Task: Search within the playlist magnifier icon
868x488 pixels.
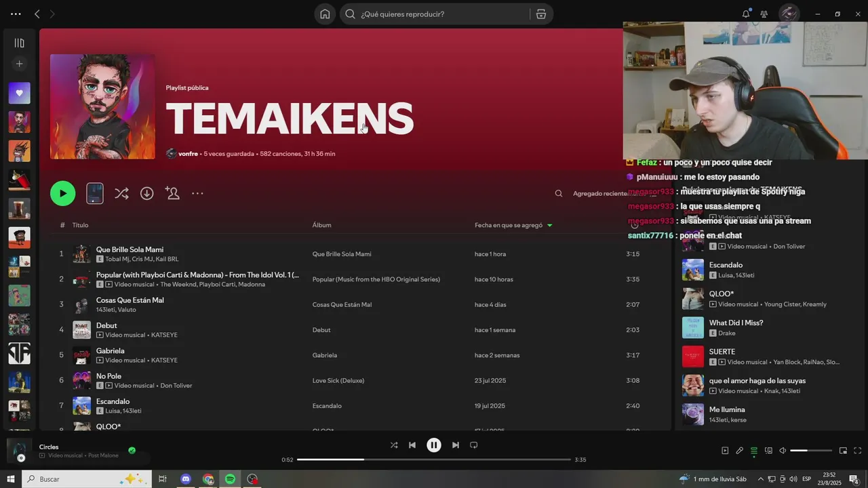Action: (559, 194)
